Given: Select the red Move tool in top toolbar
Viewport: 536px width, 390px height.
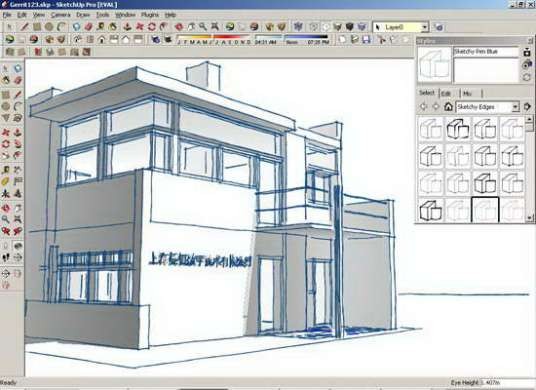Looking at the screenshot, I should point(139,27).
